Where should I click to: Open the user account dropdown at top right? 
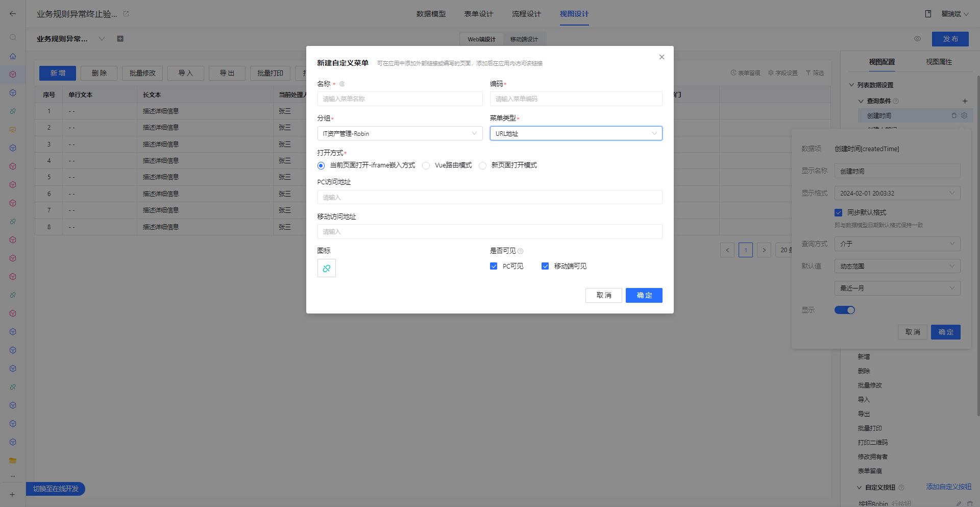click(955, 14)
